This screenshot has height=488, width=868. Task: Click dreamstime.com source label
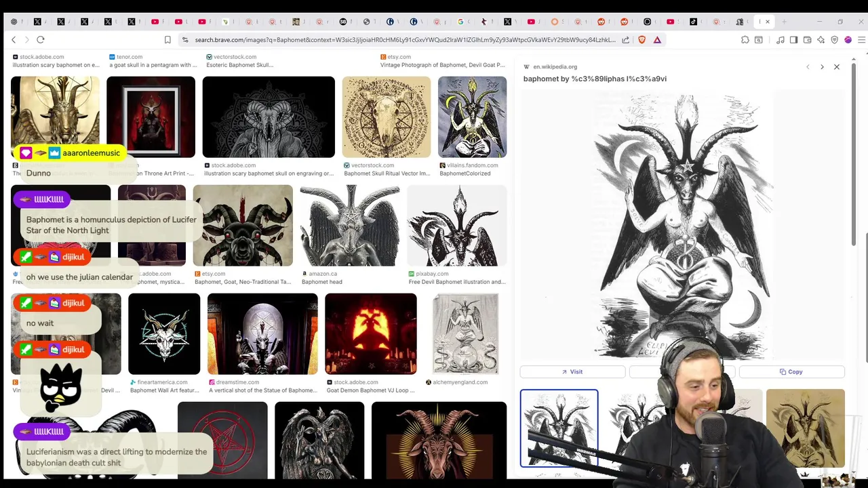click(237, 382)
